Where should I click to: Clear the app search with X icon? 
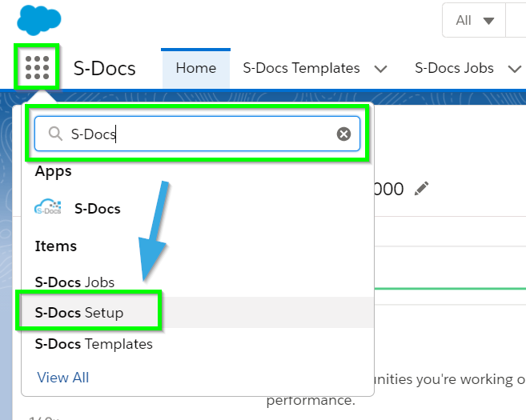coord(343,134)
